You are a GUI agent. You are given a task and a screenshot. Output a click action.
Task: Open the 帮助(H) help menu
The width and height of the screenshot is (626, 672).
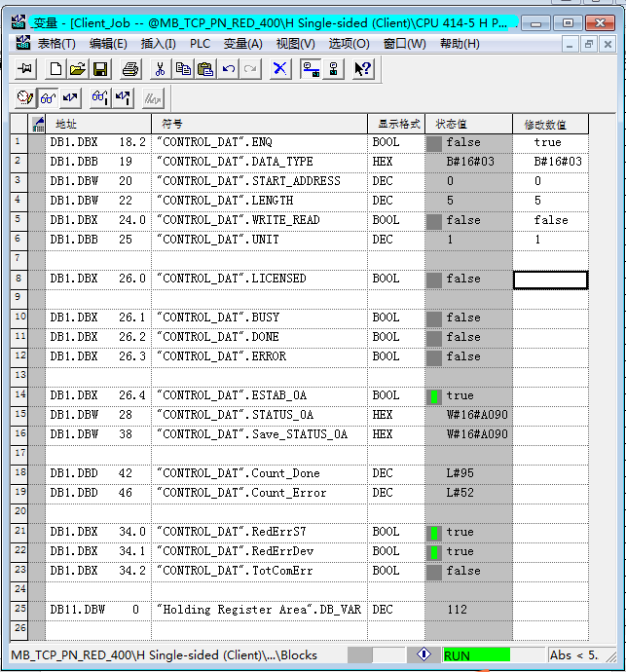(460, 43)
